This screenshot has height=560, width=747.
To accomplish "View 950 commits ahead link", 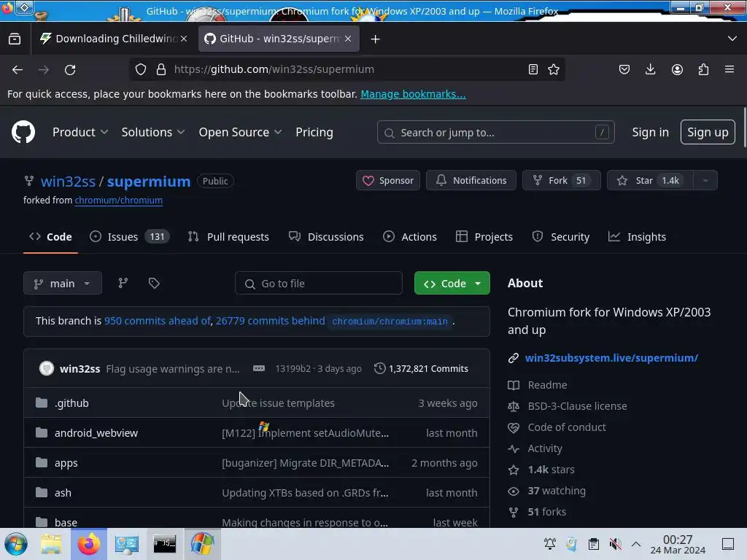I will 158,321.
